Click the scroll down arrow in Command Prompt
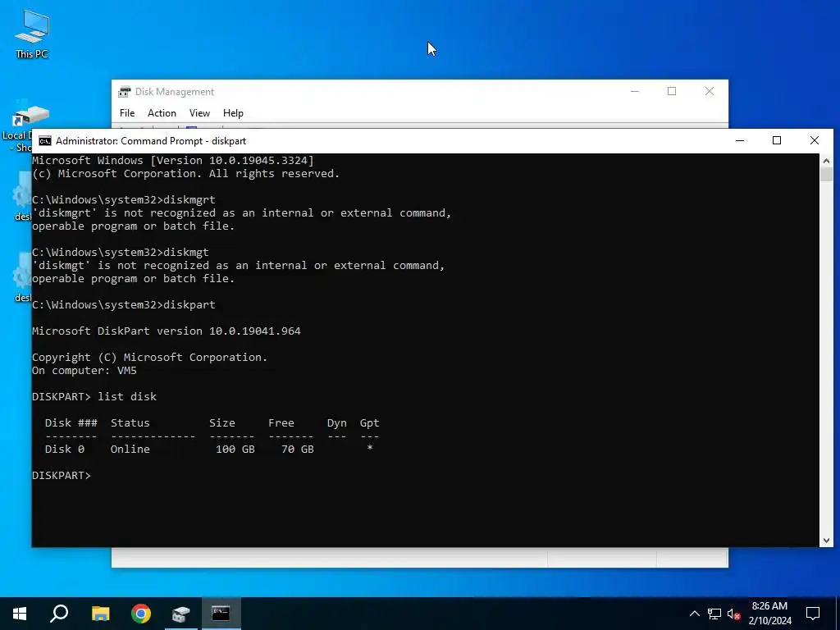 point(826,541)
